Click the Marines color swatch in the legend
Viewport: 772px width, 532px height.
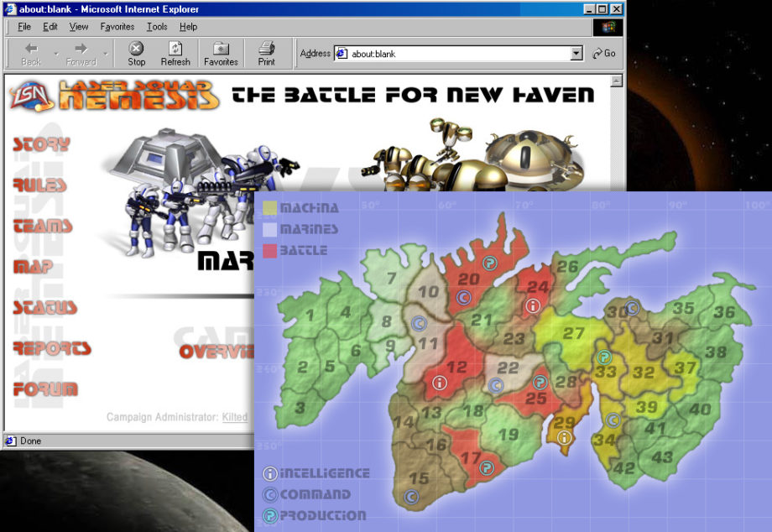pos(270,229)
